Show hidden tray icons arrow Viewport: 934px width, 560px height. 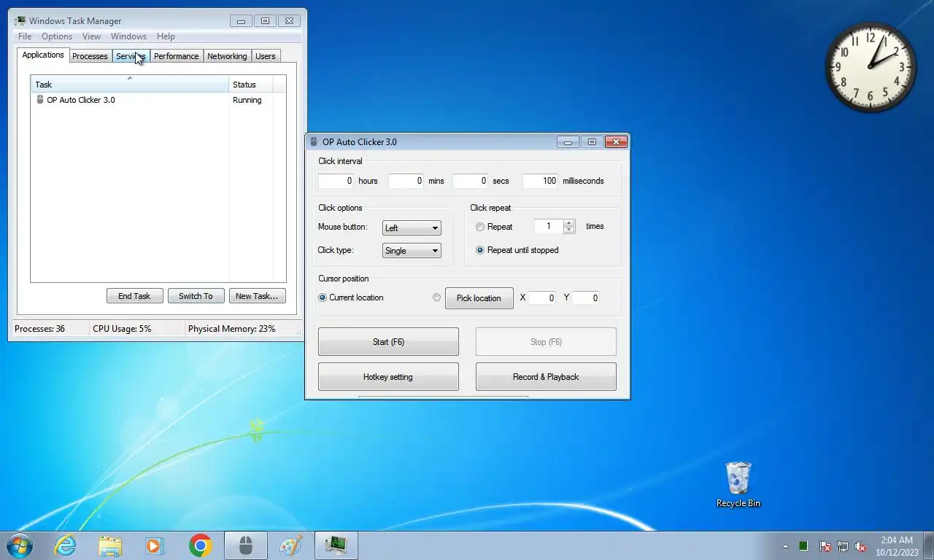[x=785, y=546]
